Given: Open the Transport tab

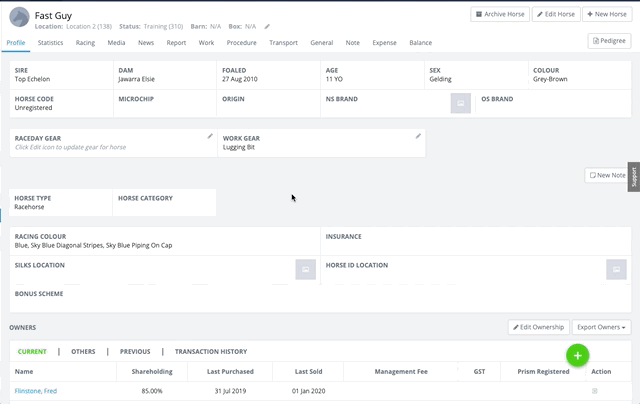Looking at the screenshot, I should [x=283, y=43].
